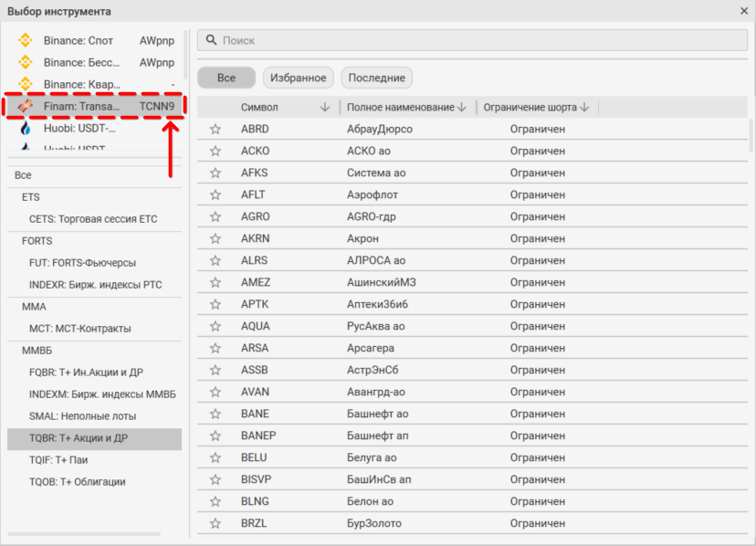Screen dimensions: 756x546
Task: Click the star next to BANE
Action: [215, 414]
